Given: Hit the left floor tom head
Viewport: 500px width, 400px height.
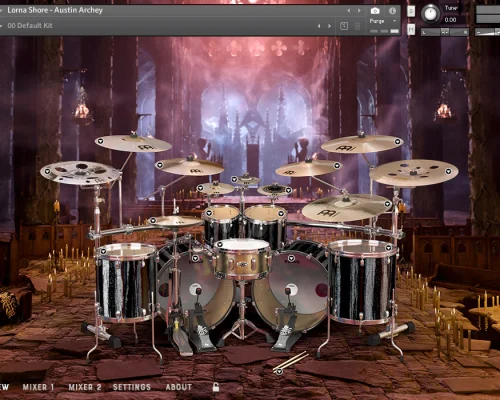Looking at the screenshot, I should (127, 251).
